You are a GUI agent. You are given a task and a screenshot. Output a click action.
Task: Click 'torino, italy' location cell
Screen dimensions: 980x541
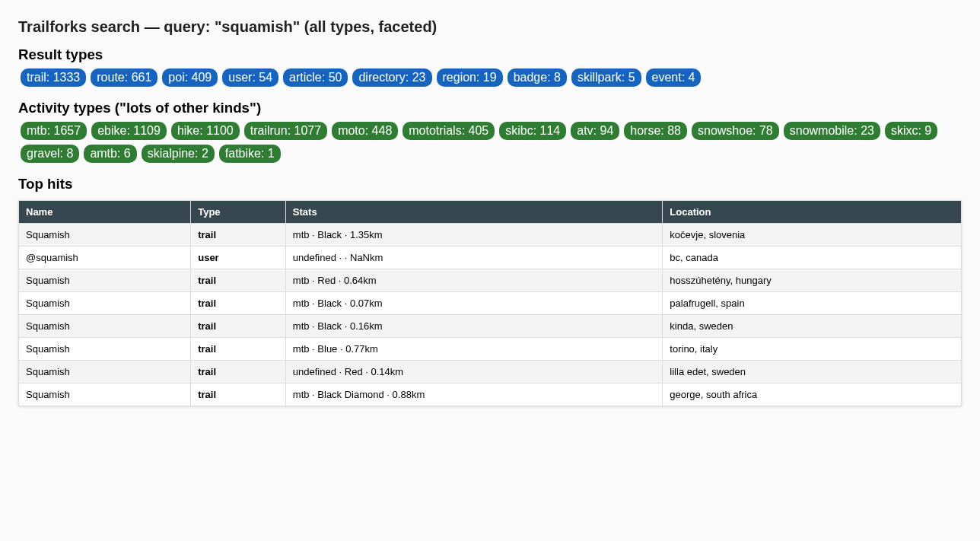coord(812,349)
